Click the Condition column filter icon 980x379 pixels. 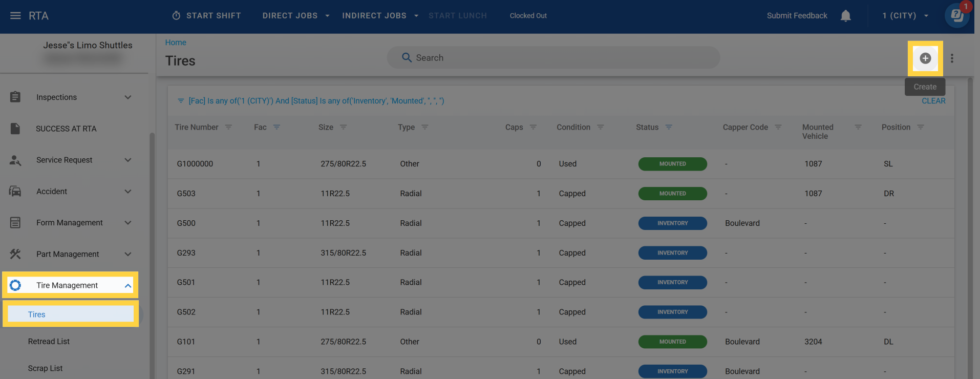(601, 127)
